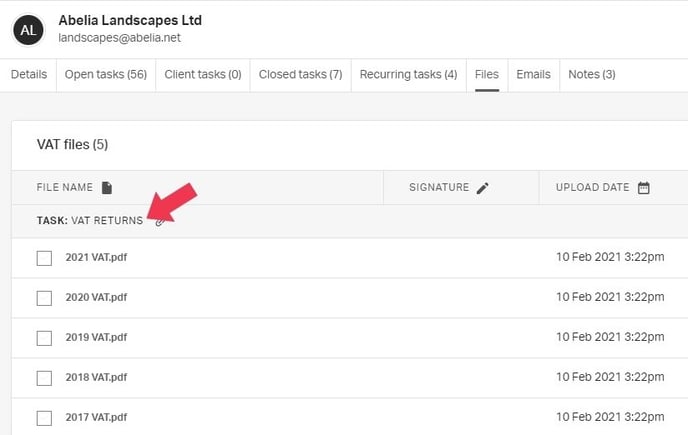The height and width of the screenshot is (435, 688).
Task: Select the 2020 VAT.pdf checkbox
Action: (44, 298)
